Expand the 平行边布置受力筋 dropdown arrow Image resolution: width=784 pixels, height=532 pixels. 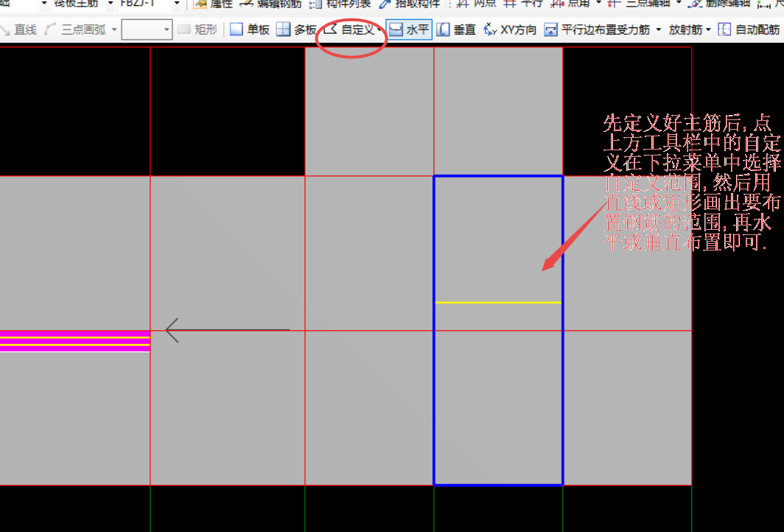659,30
